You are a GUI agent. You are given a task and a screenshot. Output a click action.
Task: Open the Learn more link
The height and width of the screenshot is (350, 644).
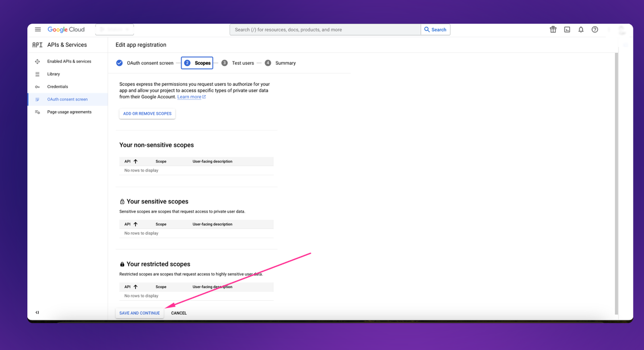191,97
